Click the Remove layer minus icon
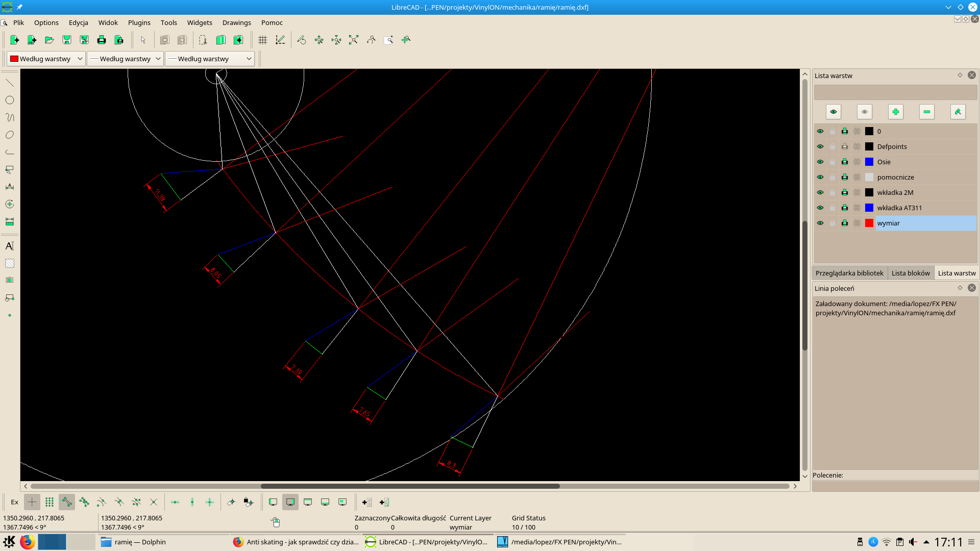The height and width of the screenshot is (551, 980). coord(926,112)
